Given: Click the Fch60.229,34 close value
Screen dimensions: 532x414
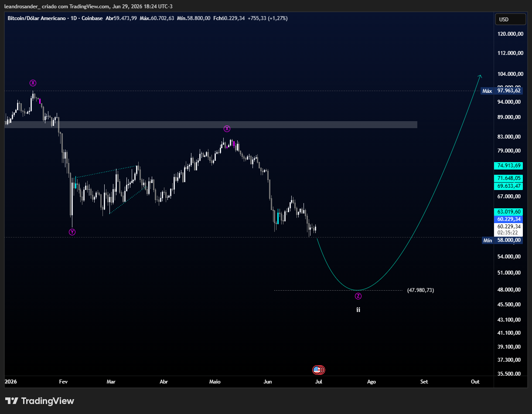Looking at the screenshot, I should (x=229, y=18).
